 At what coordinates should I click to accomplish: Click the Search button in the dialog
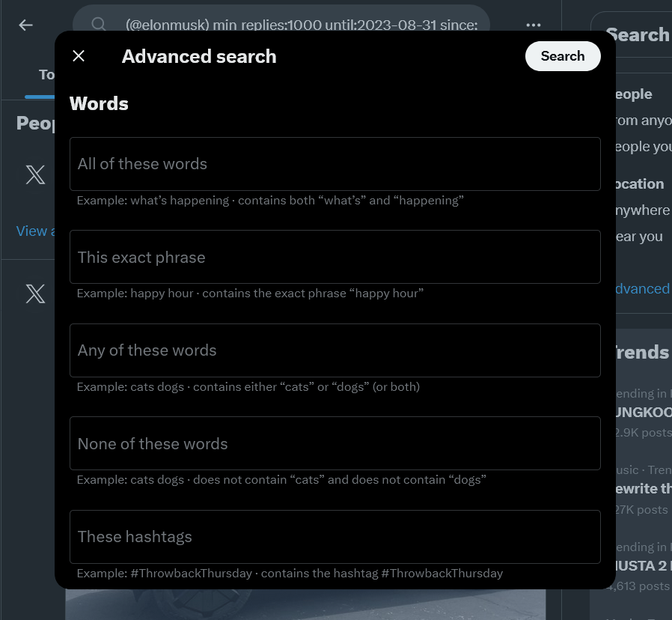click(562, 56)
